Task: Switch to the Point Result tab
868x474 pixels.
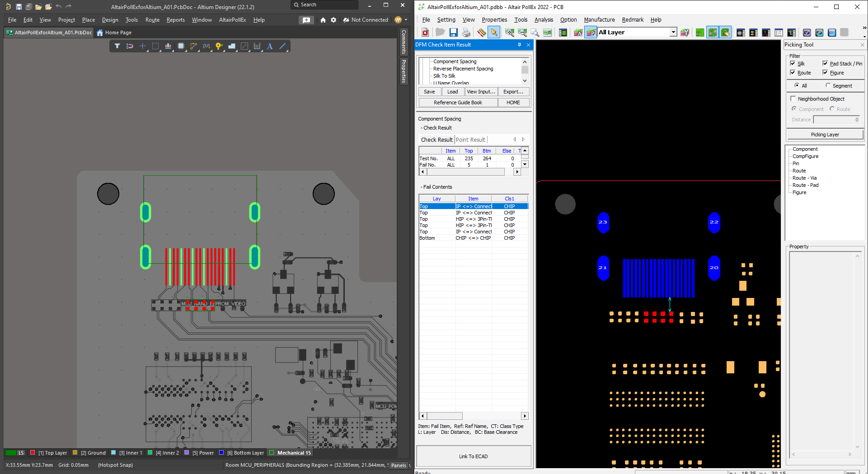Action: (x=470, y=140)
